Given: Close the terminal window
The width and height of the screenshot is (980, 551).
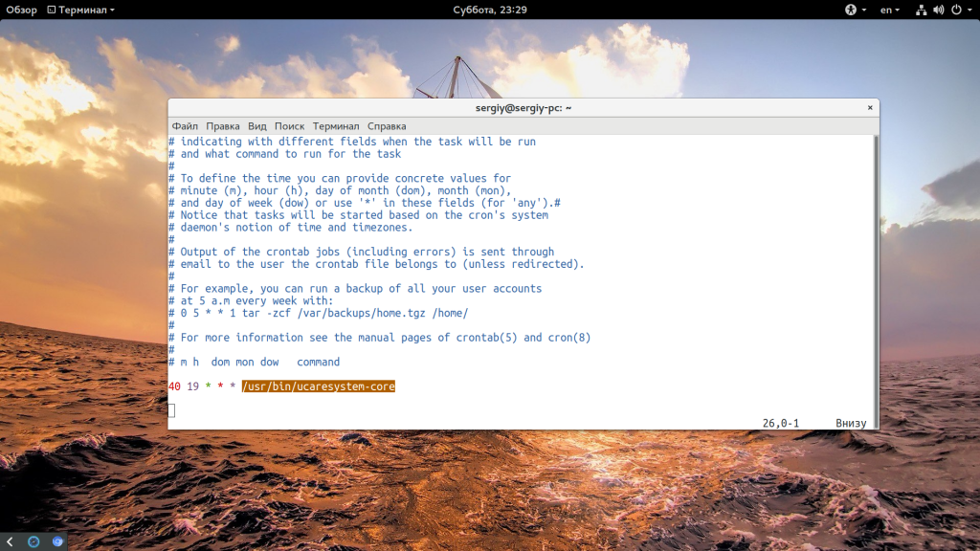Looking at the screenshot, I should (x=869, y=108).
